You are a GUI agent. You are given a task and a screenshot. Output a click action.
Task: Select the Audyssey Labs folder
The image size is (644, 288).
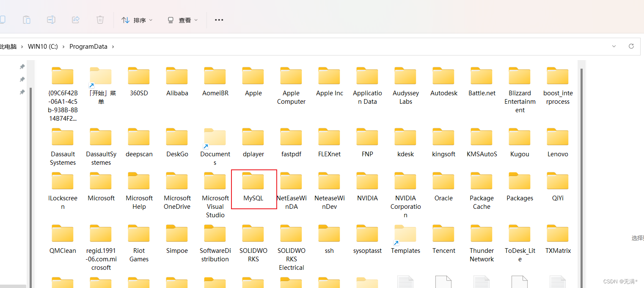(x=405, y=86)
